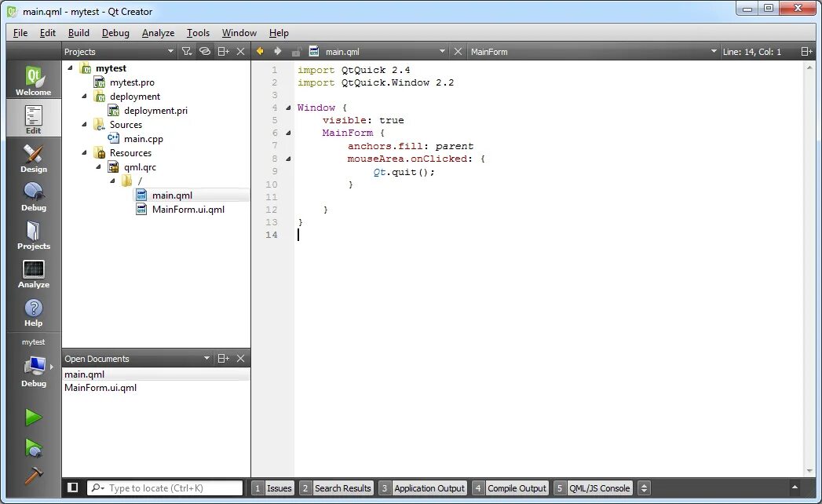822x504 pixels.
Task: Close the Open Documents panel
Action: [x=240, y=358]
